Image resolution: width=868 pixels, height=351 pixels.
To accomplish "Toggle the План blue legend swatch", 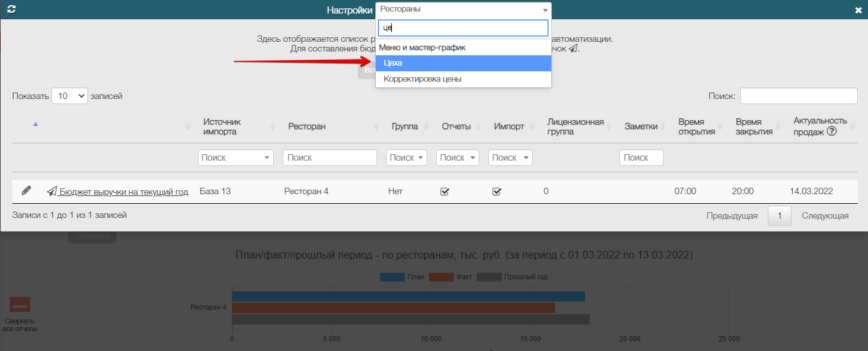I will [392, 277].
